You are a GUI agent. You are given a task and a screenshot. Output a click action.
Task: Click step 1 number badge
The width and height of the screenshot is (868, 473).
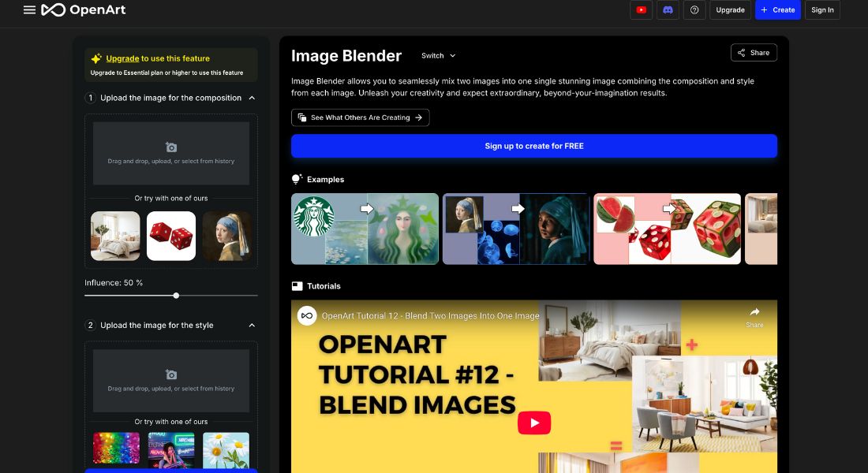coord(90,98)
